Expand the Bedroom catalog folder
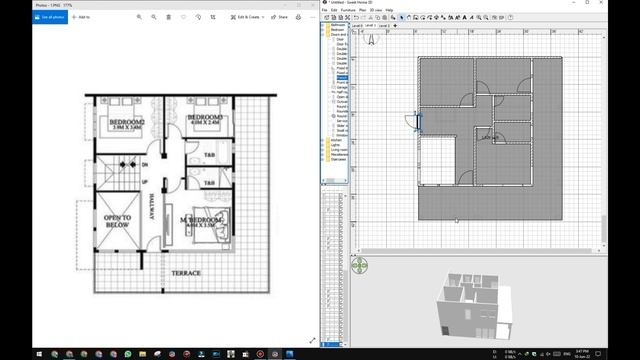 (x=323, y=30)
